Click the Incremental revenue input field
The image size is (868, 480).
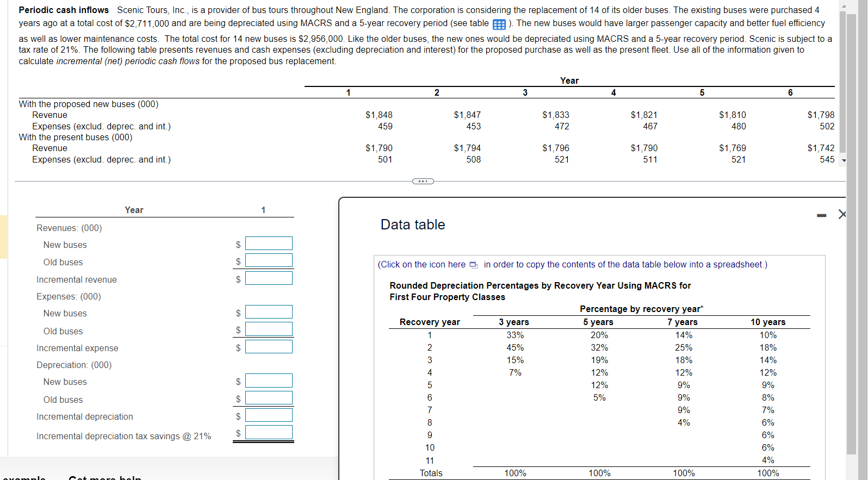pos(269,278)
